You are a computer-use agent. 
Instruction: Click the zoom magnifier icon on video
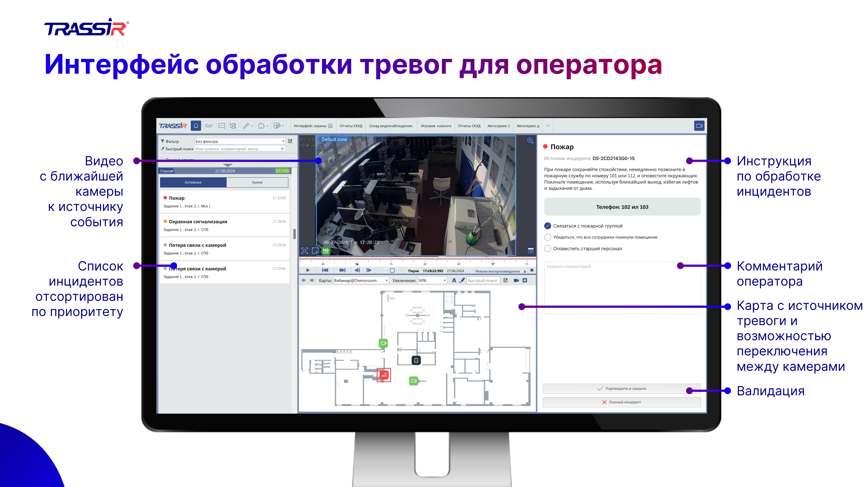pos(530,141)
